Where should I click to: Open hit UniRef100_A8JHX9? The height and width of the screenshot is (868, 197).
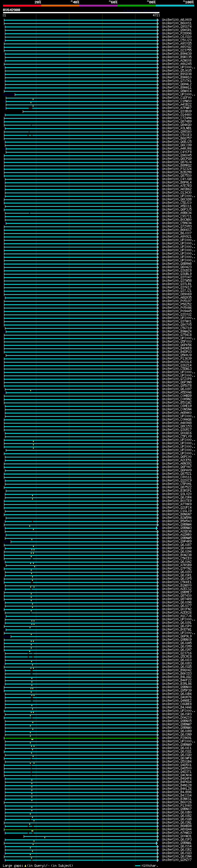point(176,20)
